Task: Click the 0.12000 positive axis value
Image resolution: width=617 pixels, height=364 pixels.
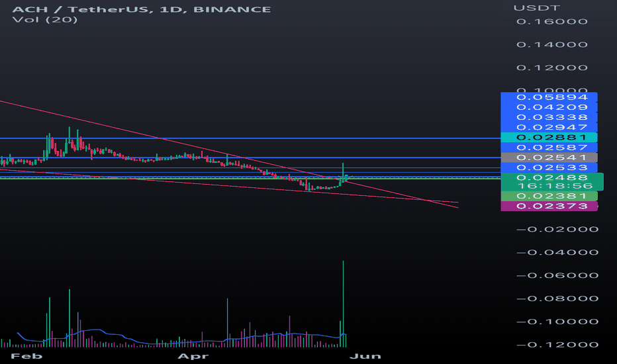Action: (x=551, y=68)
